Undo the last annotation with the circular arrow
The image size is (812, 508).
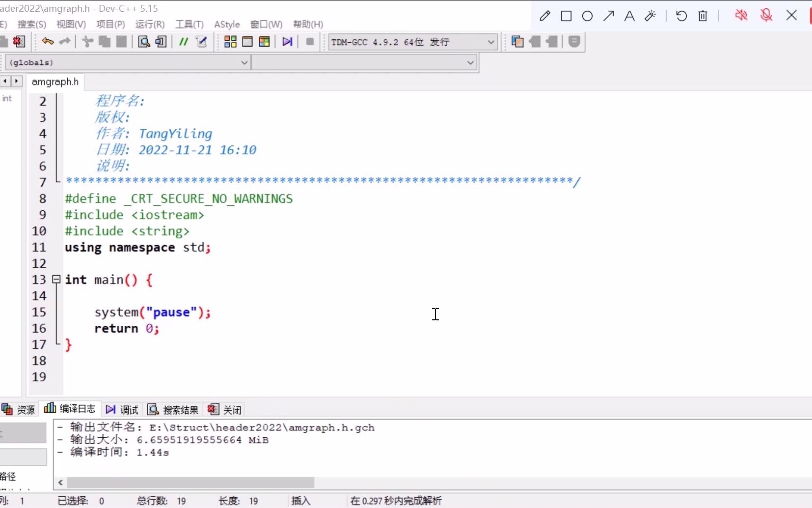click(x=681, y=16)
